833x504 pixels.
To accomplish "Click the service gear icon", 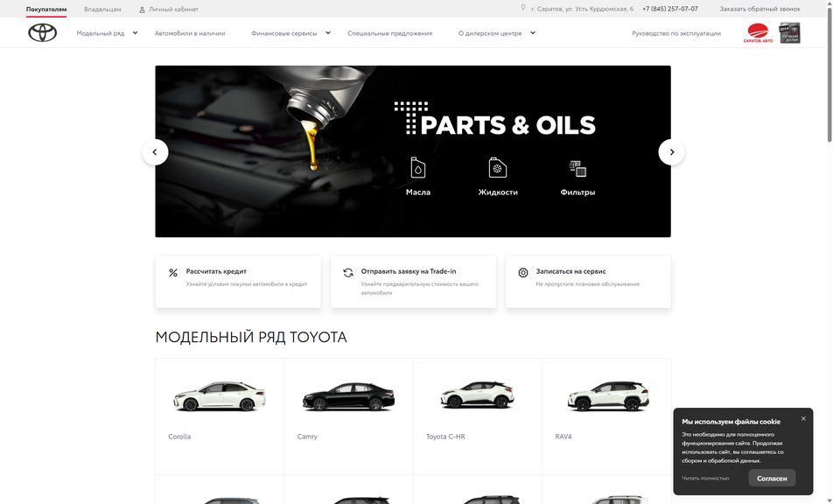I will (523, 272).
